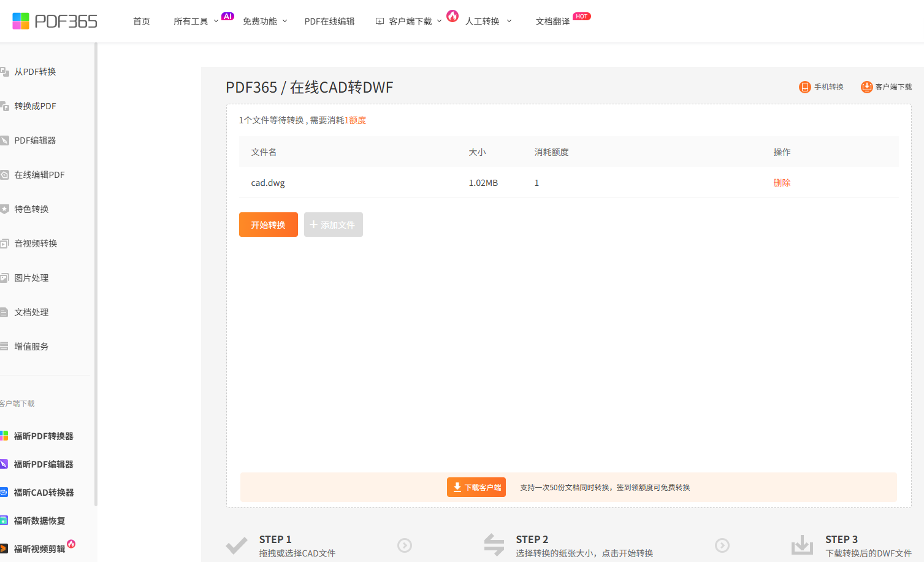Open 福昕PDF转换器 in the sidebar

[x=43, y=436]
